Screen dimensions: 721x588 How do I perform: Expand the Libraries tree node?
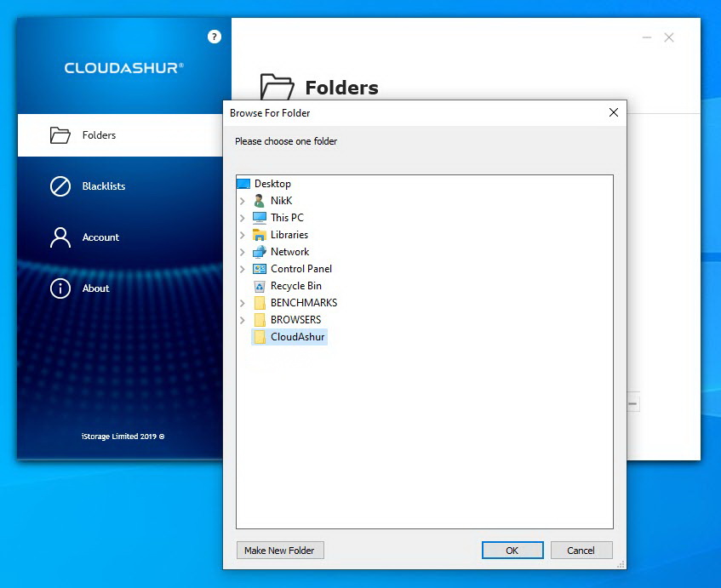point(243,235)
